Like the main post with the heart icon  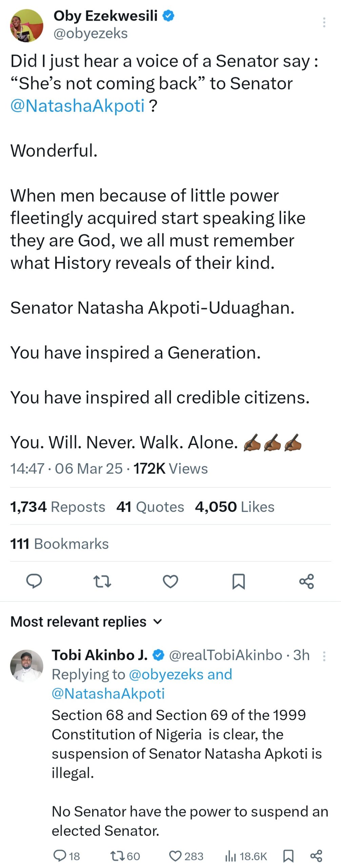tap(170, 581)
